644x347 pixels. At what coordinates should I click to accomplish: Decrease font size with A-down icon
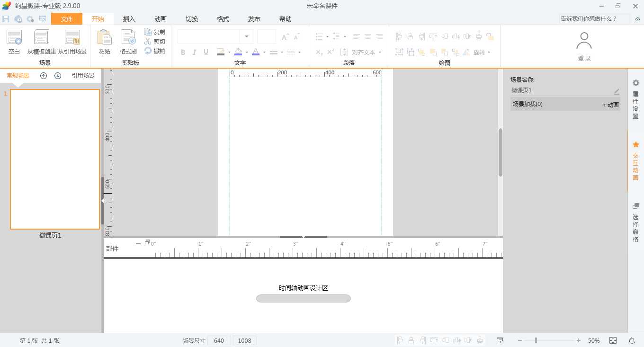click(297, 37)
